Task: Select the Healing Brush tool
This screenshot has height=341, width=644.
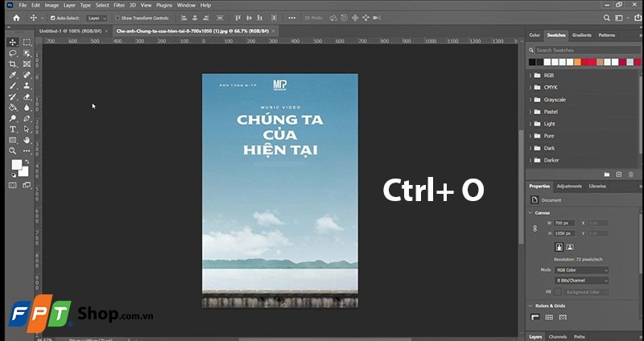Action: click(27, 75)
